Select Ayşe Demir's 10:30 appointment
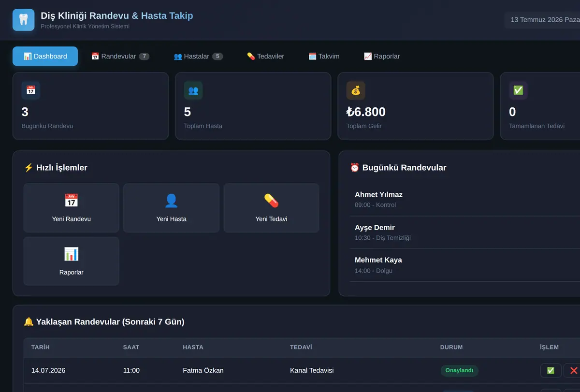Viewport: 580px width, 392px height. pyautogui.click(x=465, y=232)
